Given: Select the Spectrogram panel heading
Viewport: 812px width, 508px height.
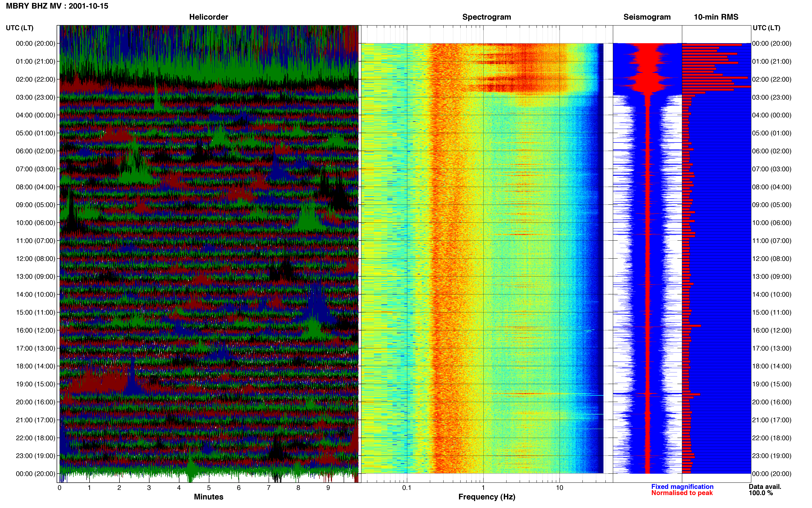Looking at the screenshot, I should click(x=487, y=17).
